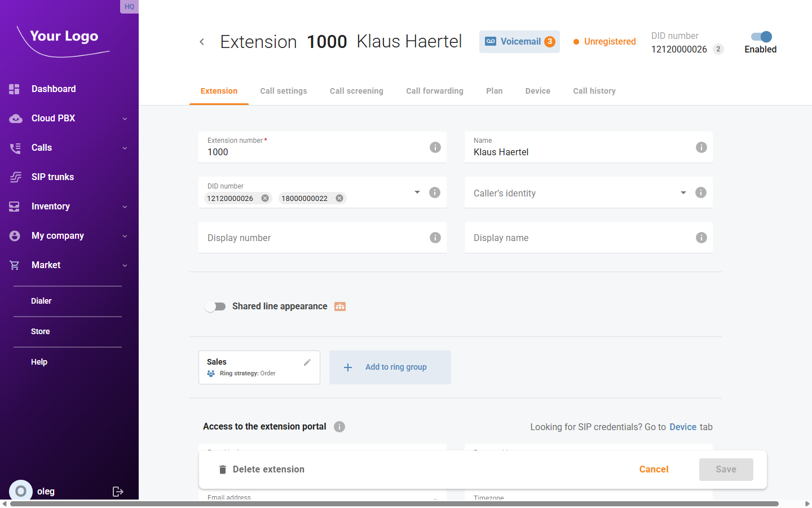Click the logout icon next to oleg
Screen dimensions: 812x508
pyautogui.click(x=118, y=491)
